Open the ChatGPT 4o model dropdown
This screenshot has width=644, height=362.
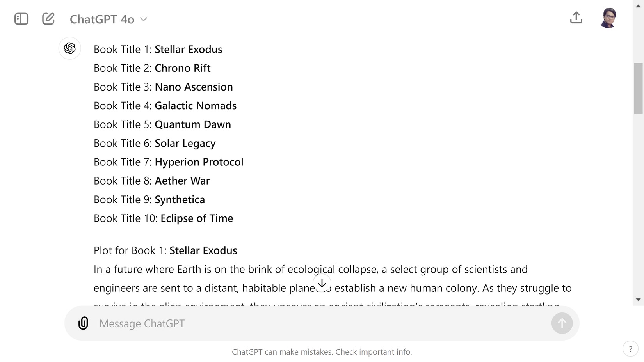[108, 19]
